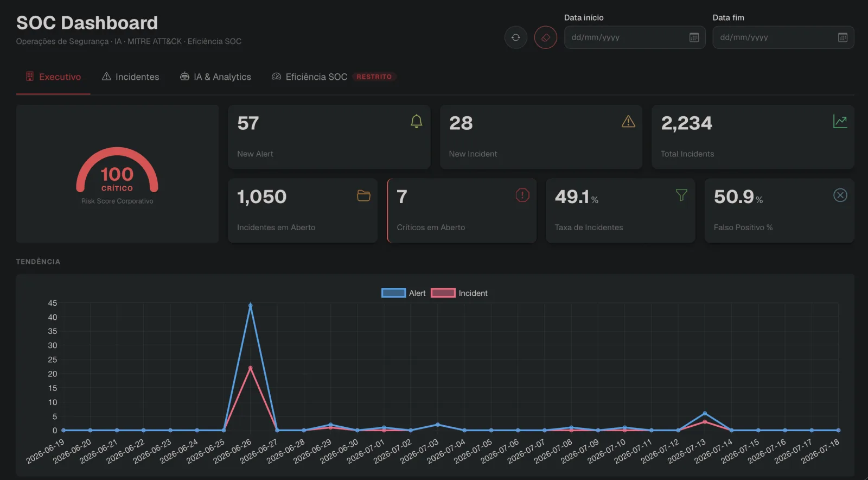Click the Total Incidents label text
Viewport: 868px width, 480px height.
[x=687, y=154]
